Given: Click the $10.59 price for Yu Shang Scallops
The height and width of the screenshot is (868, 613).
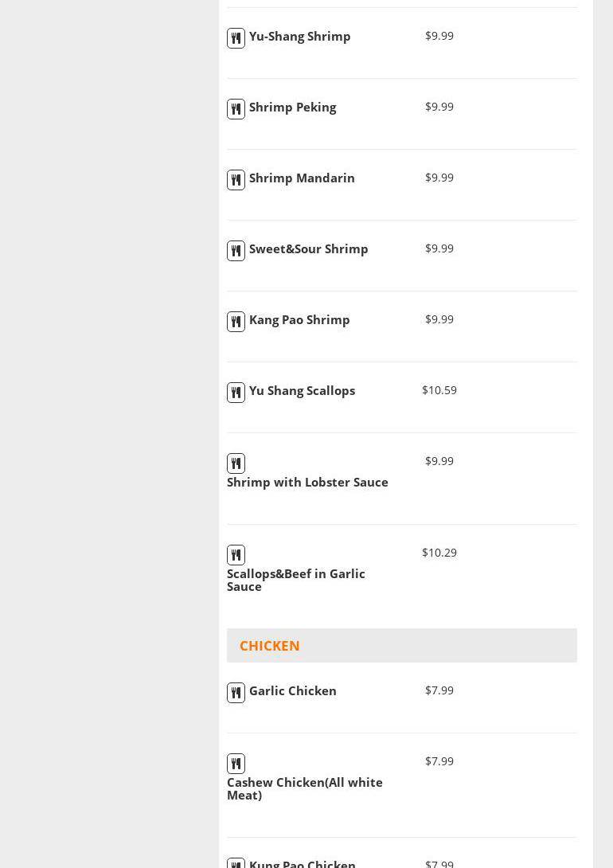Looking at the screenshot, I should (x=439, y=390).
